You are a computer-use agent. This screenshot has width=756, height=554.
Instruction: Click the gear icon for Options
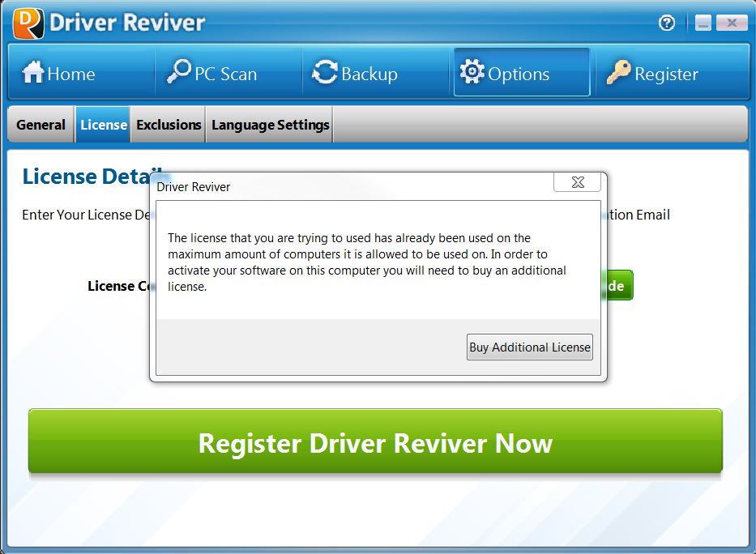pyautogui.click(x=472, y=72)
